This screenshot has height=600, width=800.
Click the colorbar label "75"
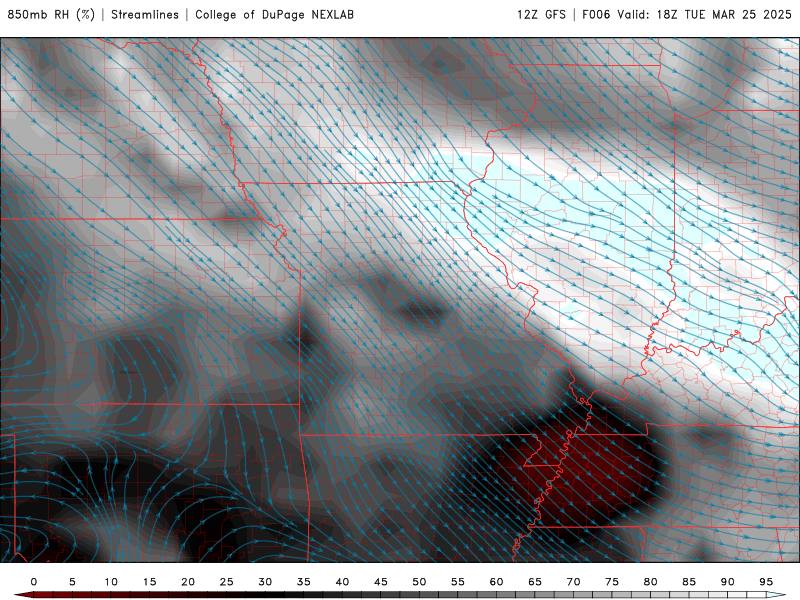pyautogui.click(x=612, y=582)
